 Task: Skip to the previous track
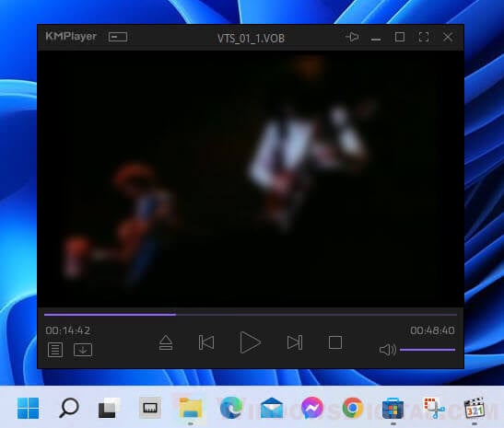click(x=206, y=342)
